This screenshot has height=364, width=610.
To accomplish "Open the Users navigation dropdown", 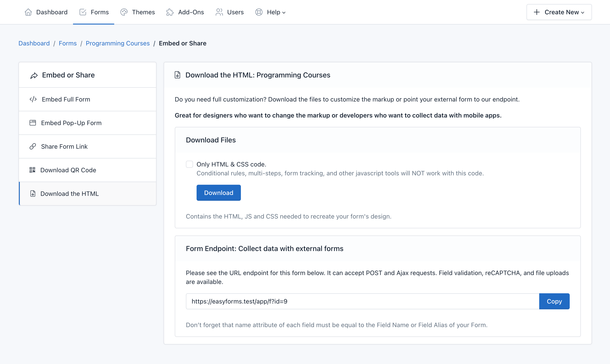I will click(x=235, y=12).
